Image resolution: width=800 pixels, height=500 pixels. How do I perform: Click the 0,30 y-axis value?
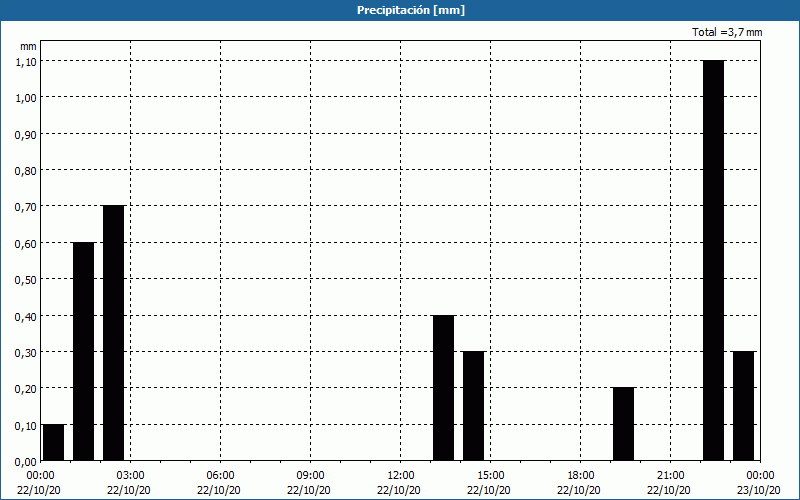[26, 353]
